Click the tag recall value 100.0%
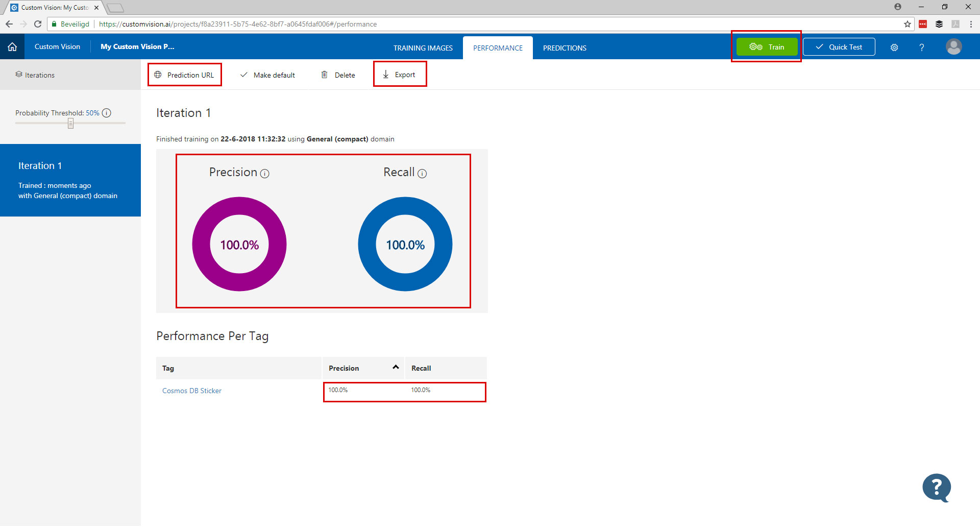This screenshot has width=980, height=531. tap(421, 390)
